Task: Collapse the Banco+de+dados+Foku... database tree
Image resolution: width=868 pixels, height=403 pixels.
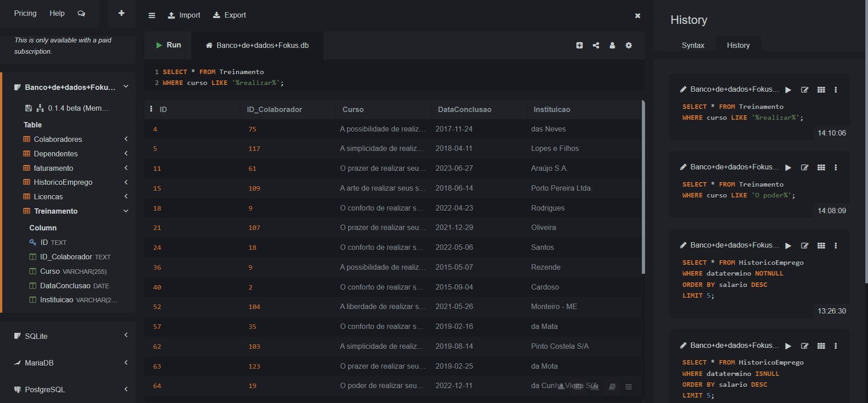Action: pos(126,87)
